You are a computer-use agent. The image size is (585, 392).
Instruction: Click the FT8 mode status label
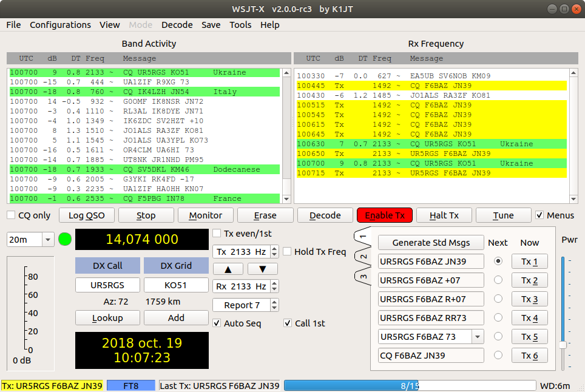coord(131,386)
